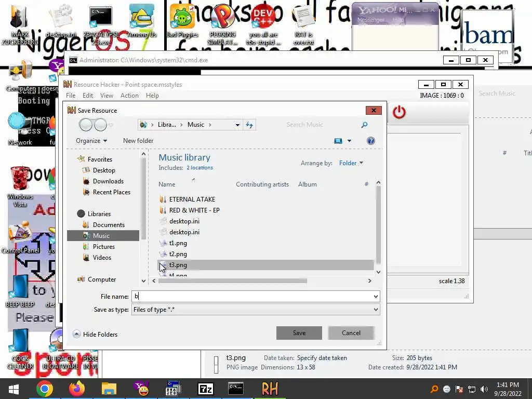The width and height of the screenshot is (532, 399).
Task: Open the 2 locations link
Action: click(x=199, y=168)
